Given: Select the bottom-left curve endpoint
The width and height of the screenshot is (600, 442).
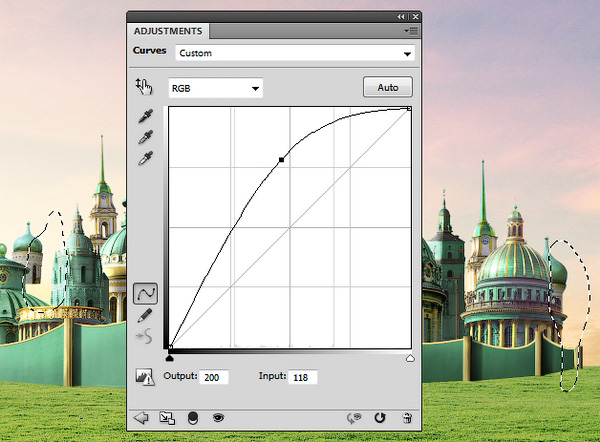Looking at the screenshot, I should point(171,347).
